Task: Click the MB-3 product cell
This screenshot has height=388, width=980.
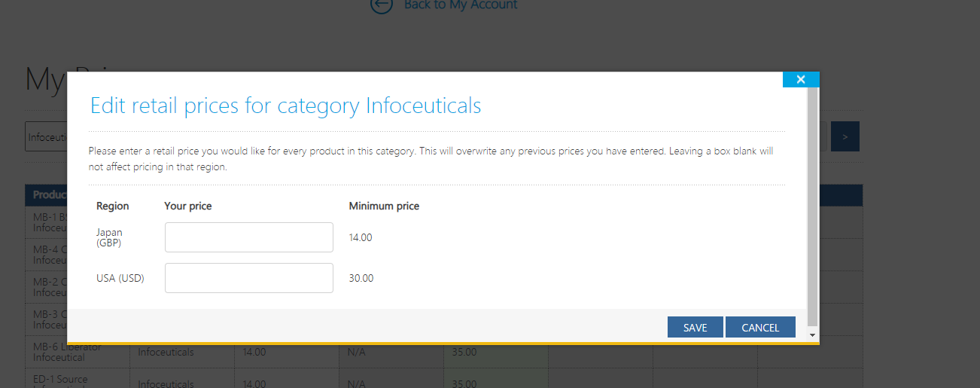Action: (x=47, y=319)
